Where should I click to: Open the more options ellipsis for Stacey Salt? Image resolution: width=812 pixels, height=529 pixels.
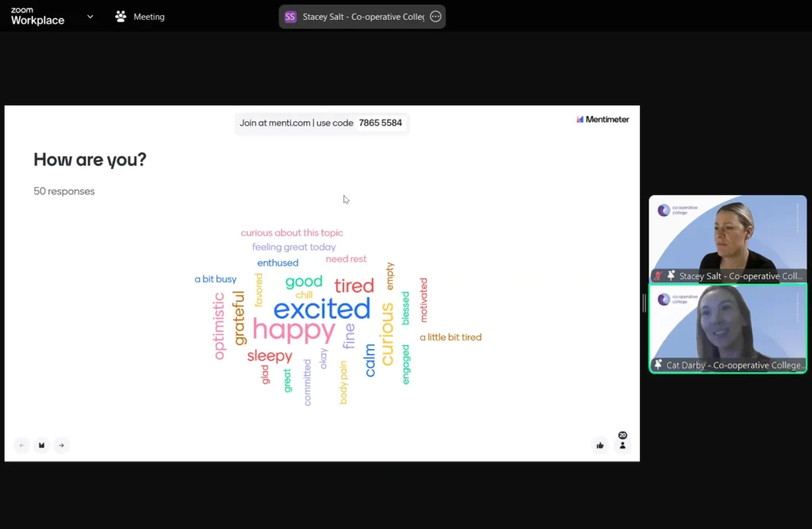[x=435, y=17]
